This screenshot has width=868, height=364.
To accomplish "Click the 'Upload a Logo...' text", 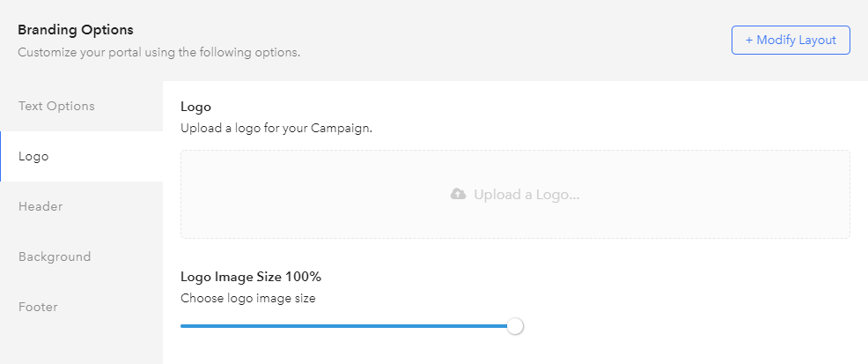I will pos(526,195).
